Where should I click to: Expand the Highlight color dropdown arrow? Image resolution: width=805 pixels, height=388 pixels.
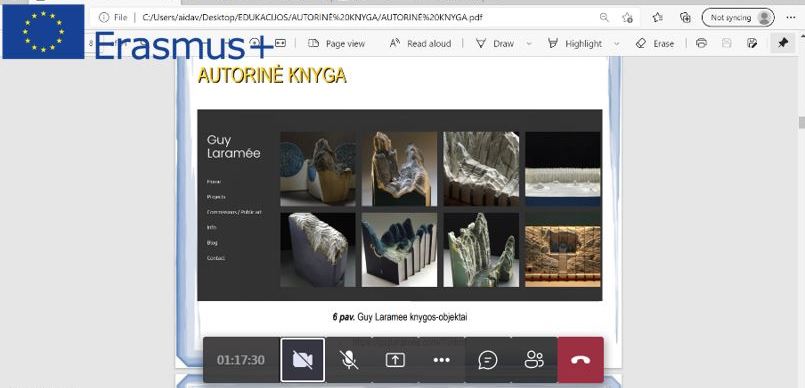(x=617, y=44)
